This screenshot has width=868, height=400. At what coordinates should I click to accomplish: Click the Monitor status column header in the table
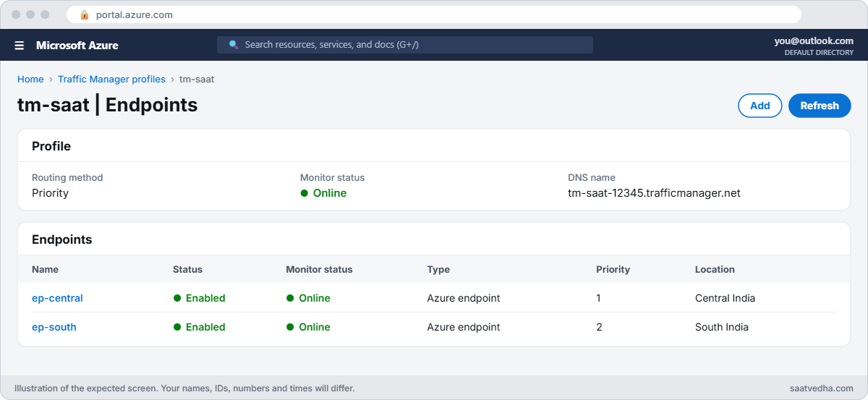pyautogui.click(x=319, y=269)
